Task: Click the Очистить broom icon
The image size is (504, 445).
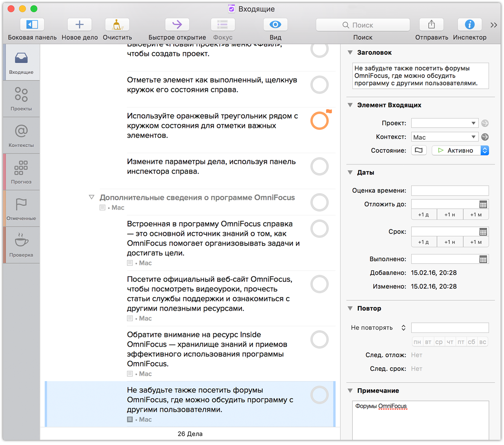Action: pos(117,25)
